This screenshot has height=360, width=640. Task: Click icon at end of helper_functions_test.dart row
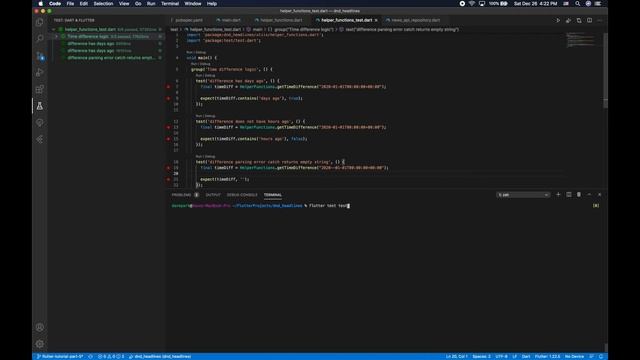pos(160,29)
